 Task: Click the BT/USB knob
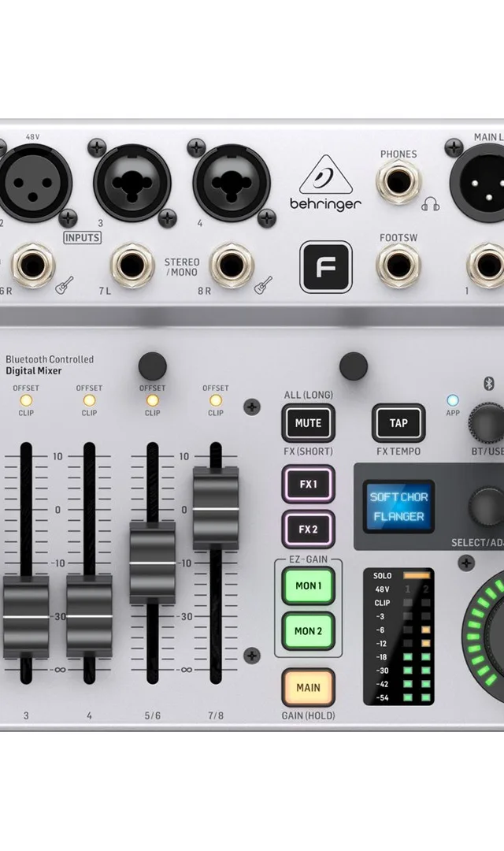(x=487, y=423)
